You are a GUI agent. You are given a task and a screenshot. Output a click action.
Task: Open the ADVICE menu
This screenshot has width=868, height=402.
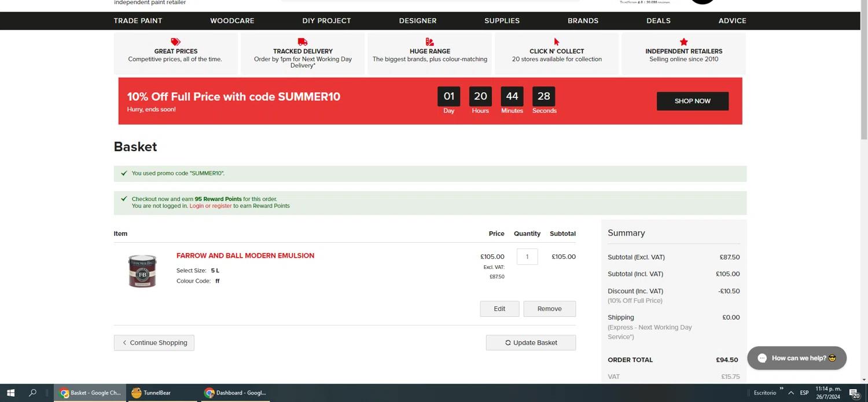tap(732, 21)
